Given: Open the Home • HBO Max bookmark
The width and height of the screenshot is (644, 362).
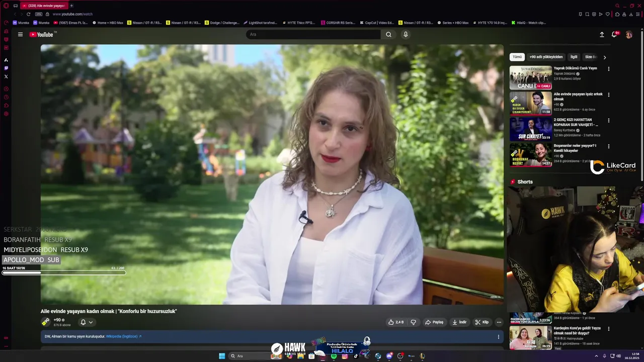Looking at the screenshot, I should (x=108, y=23).
